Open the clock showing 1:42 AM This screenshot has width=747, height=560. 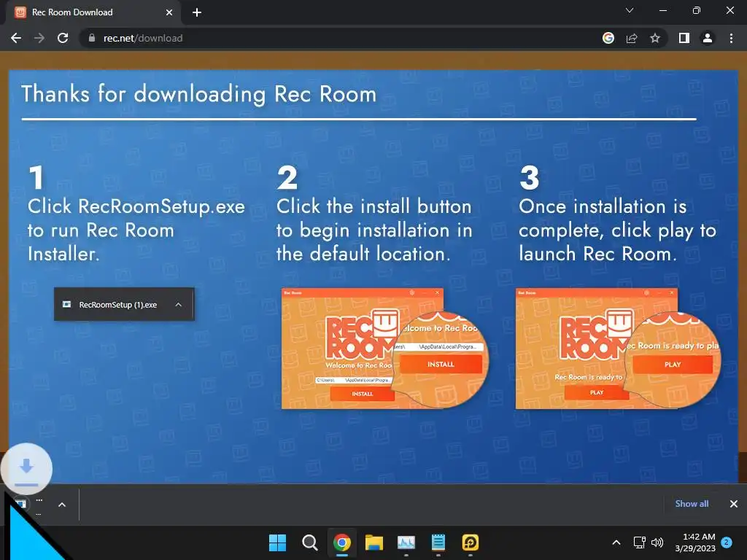[x=695, y=542]
